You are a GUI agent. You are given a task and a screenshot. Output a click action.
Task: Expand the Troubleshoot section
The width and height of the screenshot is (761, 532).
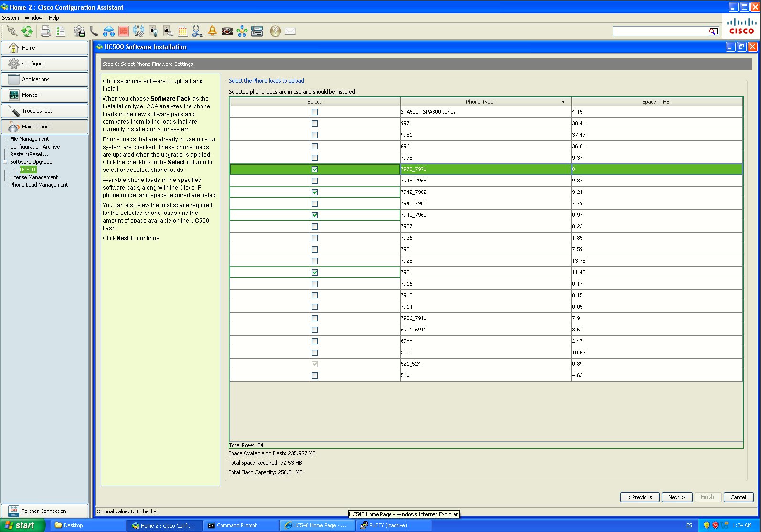[x=44, y=111]
